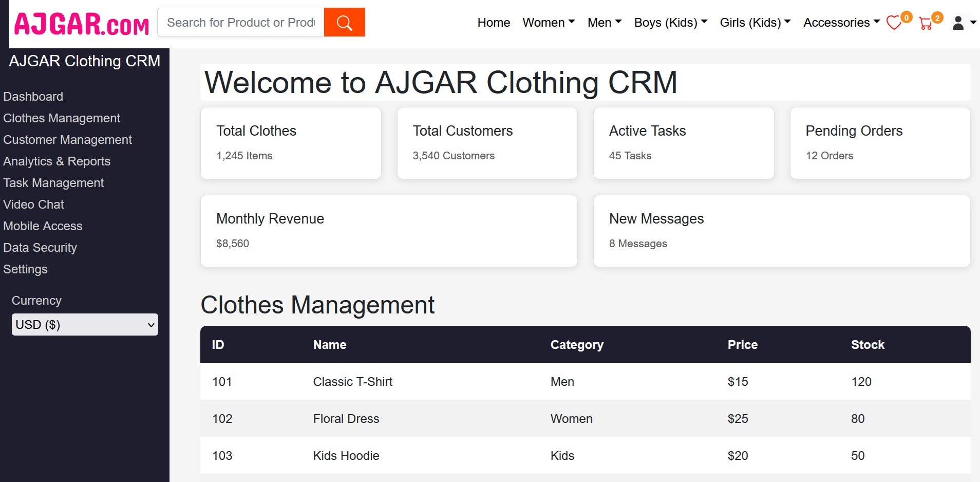Switch to the Home menu item
The image size is (980, 482).
(493, 23)
